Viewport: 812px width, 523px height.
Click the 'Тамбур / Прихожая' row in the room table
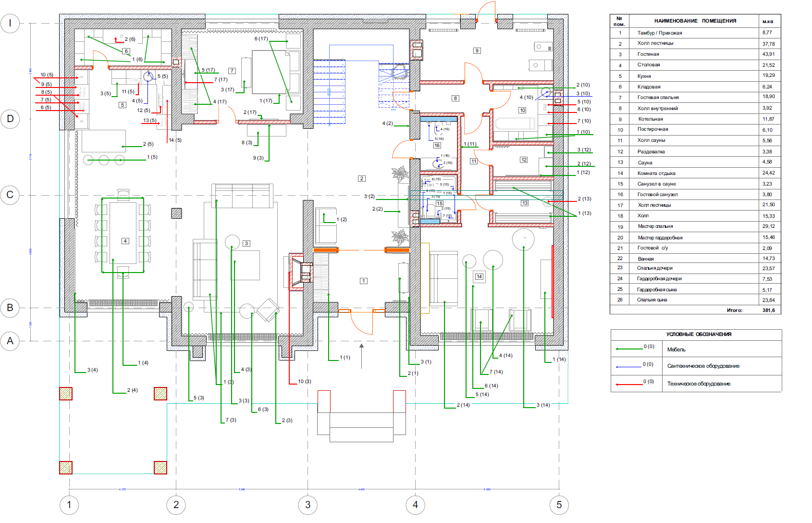coord(695,33)
